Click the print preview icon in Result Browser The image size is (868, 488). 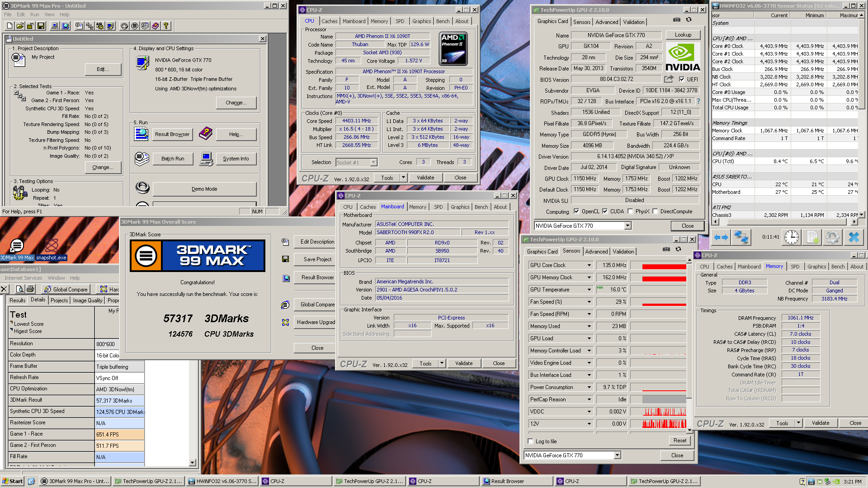click(20, 289)
